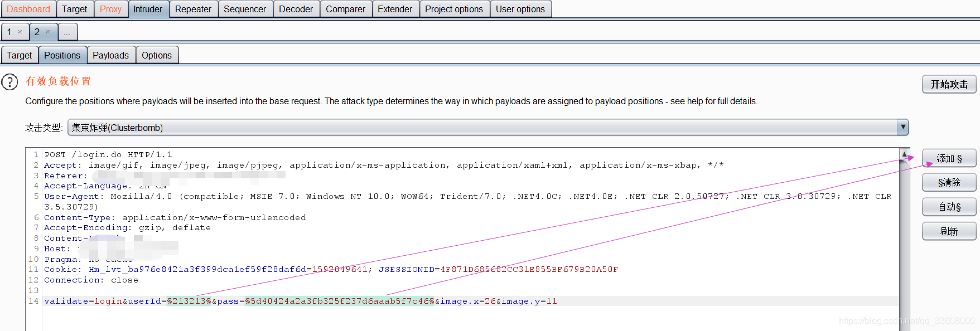The width and height of the screenshot is (980, 331).
Task: Click the attack type dropdown arrow
Action: click(902, 127)
